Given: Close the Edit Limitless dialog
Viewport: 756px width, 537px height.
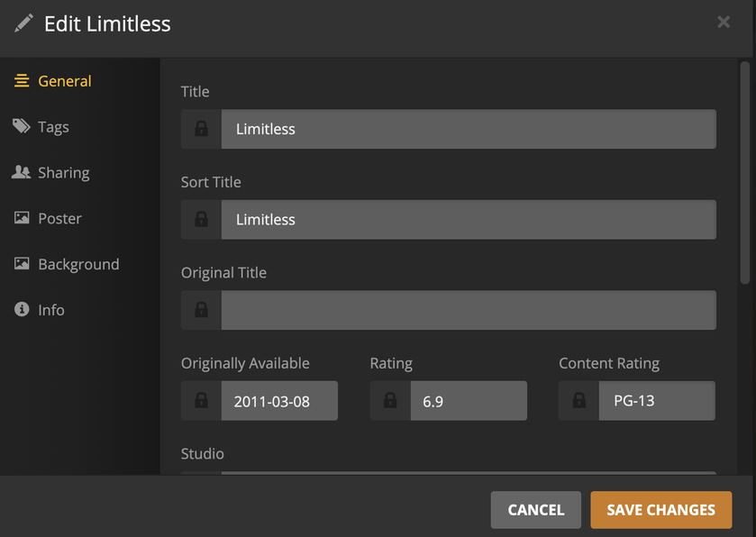Looking at the screenshot, I should [x=724, y=23].
